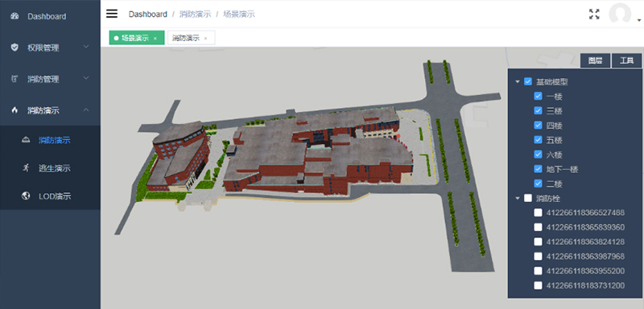Image resolution: width=644 pixels, height=309 pixels.
Task: Open the user avatar menu
Action: pos(620,14)
